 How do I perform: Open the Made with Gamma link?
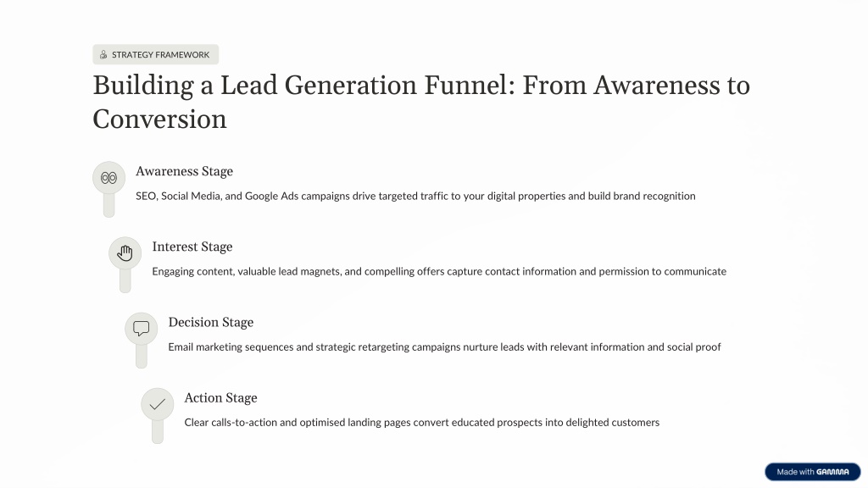click(812, 472)
